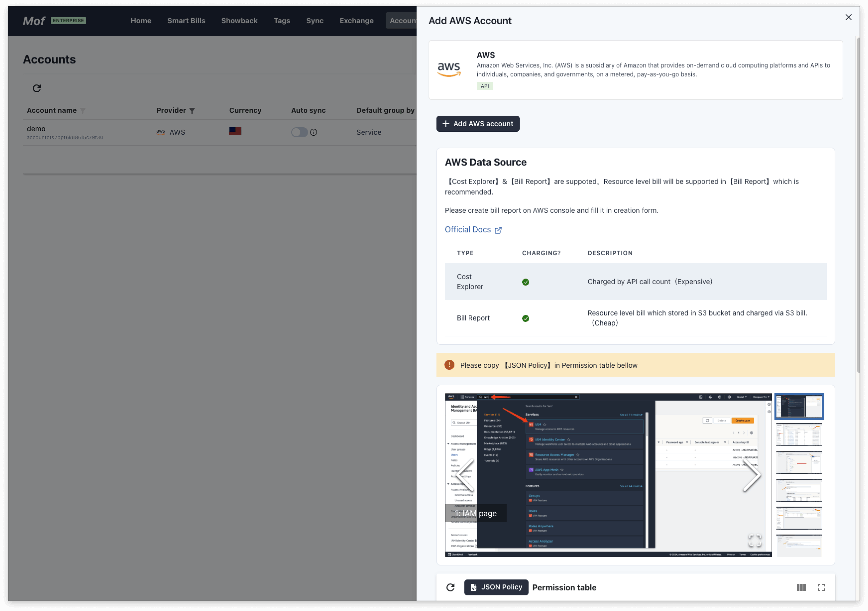Refresh the Accounts list
Screen dimensions: 868x611
[x=37, y=88]
